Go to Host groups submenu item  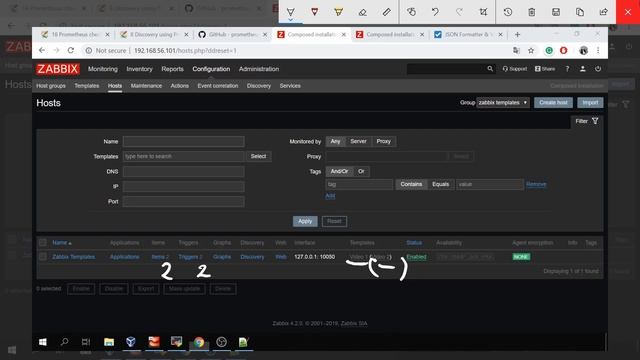click(51, 86)
